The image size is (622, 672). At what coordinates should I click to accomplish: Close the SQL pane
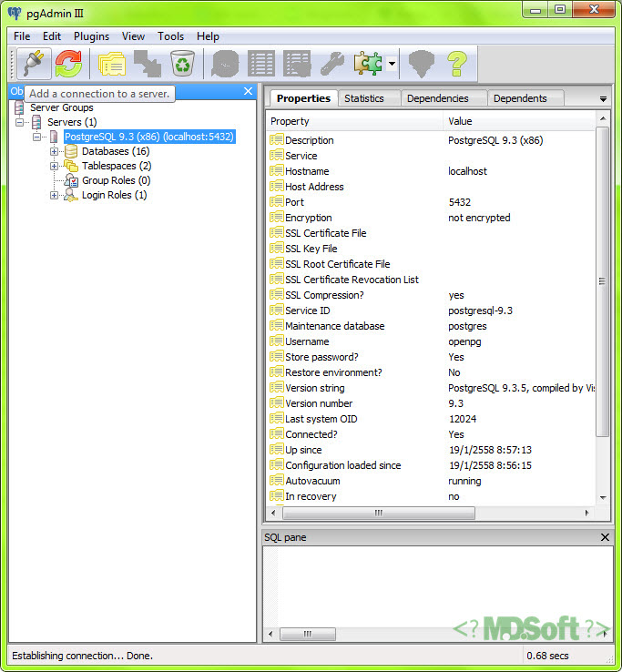tap(605, 537)
